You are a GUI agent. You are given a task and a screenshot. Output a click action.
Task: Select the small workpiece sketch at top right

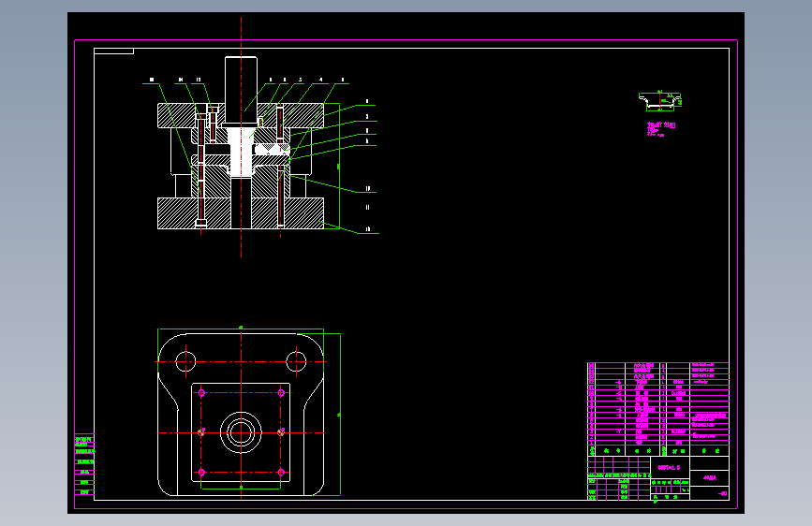[x=660, y=101]
